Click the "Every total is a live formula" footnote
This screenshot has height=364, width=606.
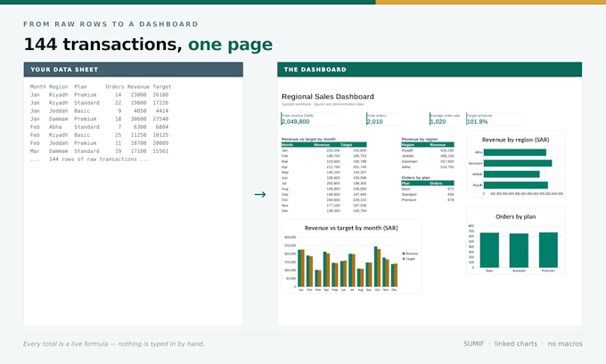114,344
